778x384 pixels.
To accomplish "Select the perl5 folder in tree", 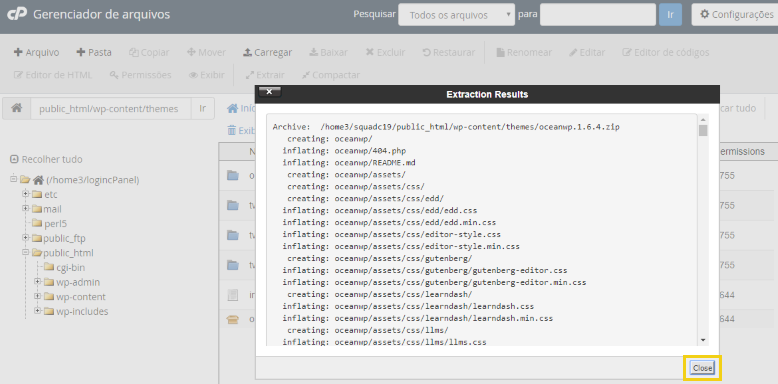I will [x=55, y=223].
